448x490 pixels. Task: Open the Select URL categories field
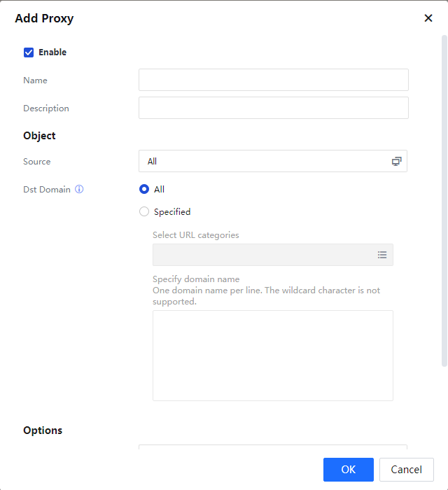click(x=262, y=255)
